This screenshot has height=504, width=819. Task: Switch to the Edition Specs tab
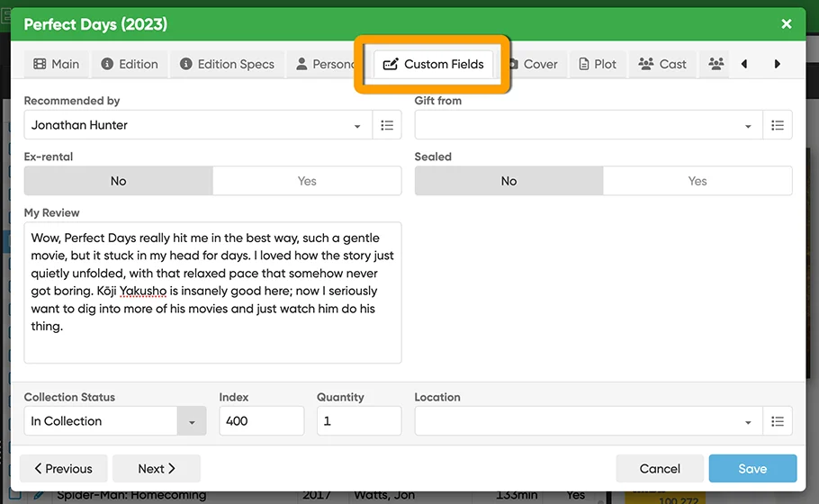227,64
